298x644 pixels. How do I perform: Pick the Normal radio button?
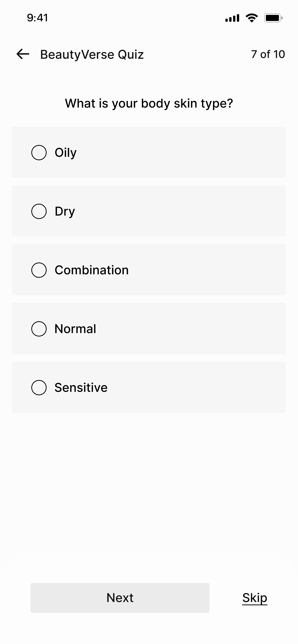tap(39, 329)
